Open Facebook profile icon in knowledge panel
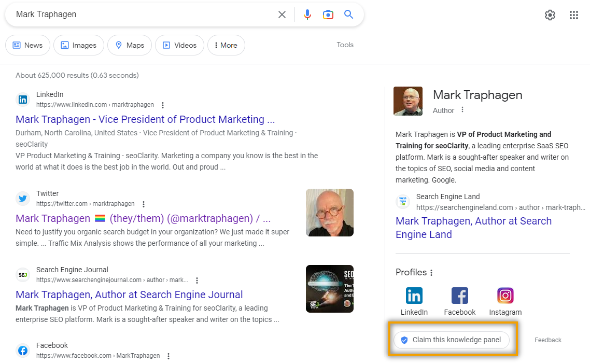 point(460,296)
